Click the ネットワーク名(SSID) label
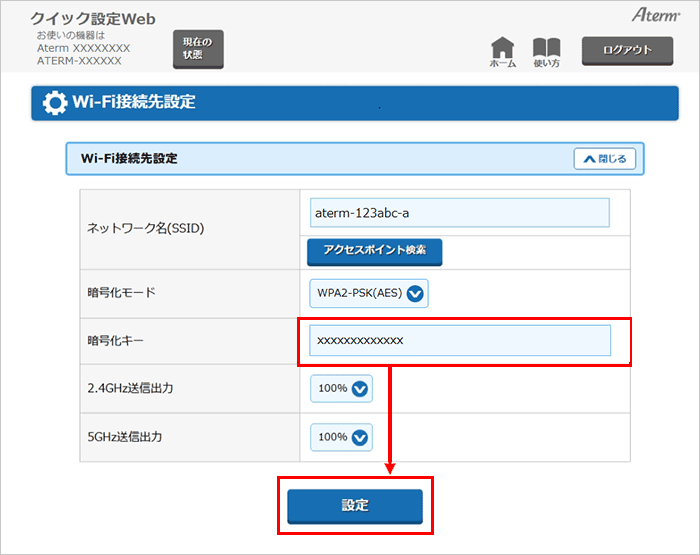The width and height of the screenshot is (700, 555). tap(145, 229)
